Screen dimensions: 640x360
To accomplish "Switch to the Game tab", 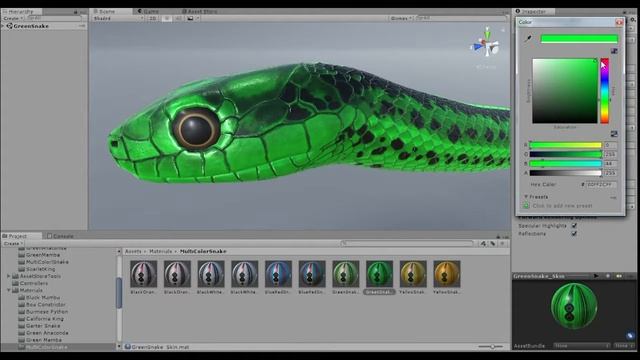I will pyautogui.click(x=148, y=11).
